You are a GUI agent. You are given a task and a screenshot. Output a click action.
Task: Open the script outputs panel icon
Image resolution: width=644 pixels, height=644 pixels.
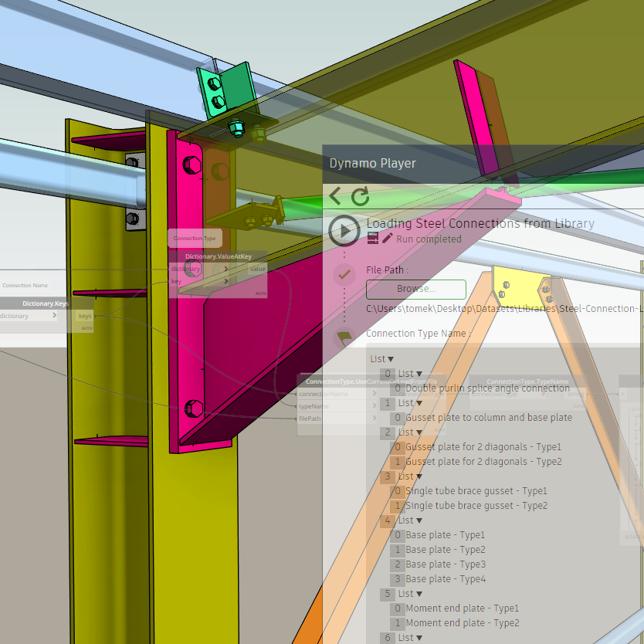[372, 238]
